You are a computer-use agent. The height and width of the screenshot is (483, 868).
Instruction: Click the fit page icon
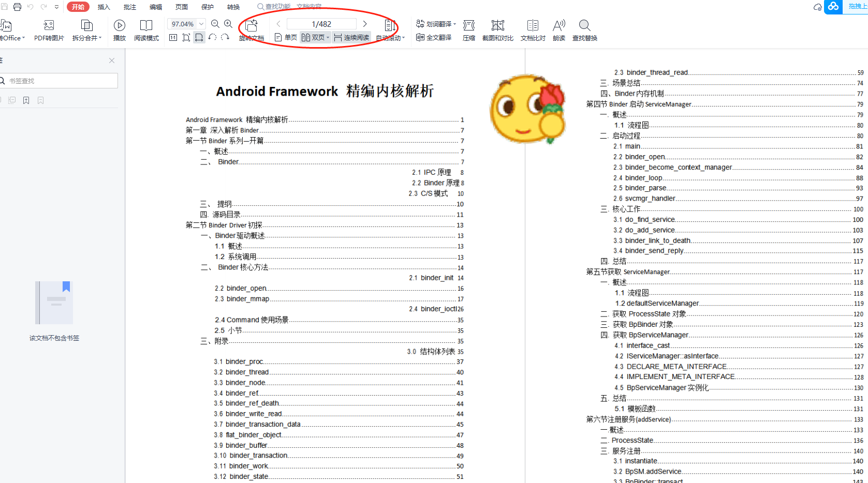(x=186, y=37)
